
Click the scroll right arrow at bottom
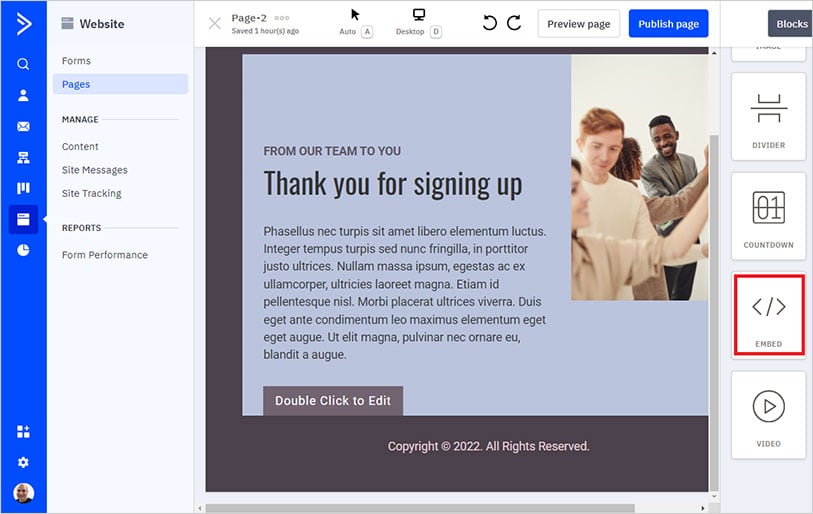pos(703,508)
